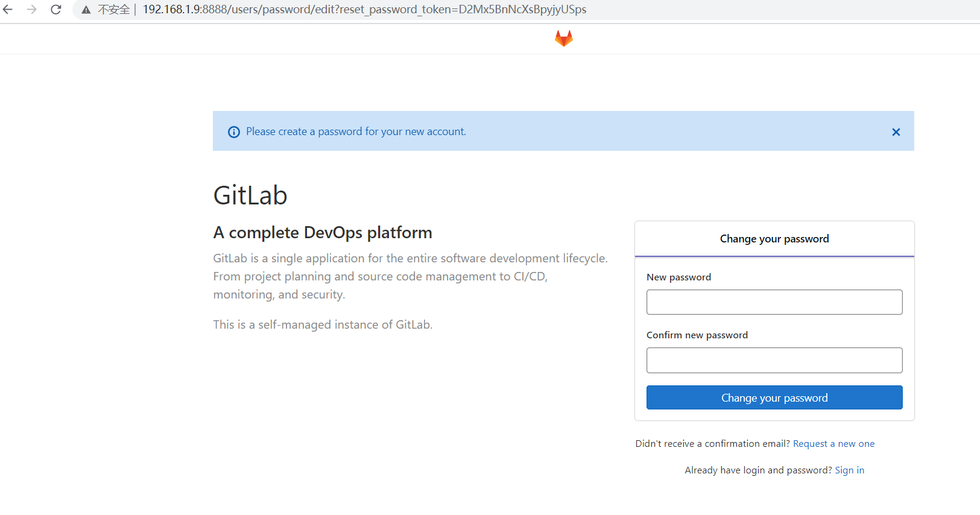Follow the Sign in link
Viewport: 980px width, 515px height.
click(x=849, y=470)
